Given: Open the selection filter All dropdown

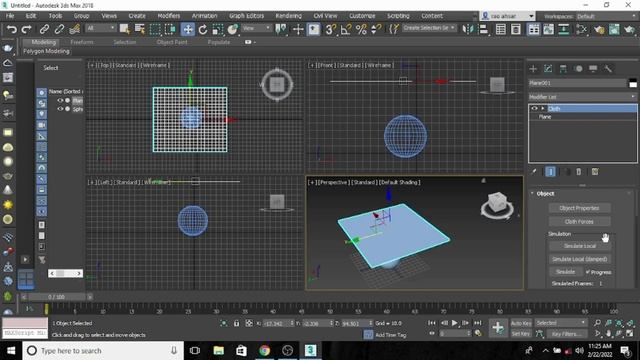Looking at the screenshot, I should (101, 28).
